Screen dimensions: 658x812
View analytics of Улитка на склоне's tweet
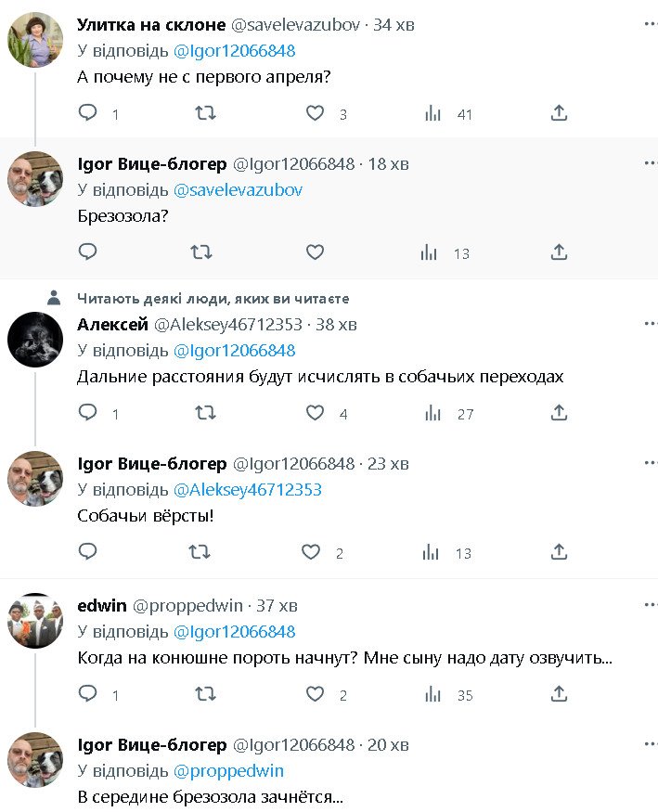point(432,113)
